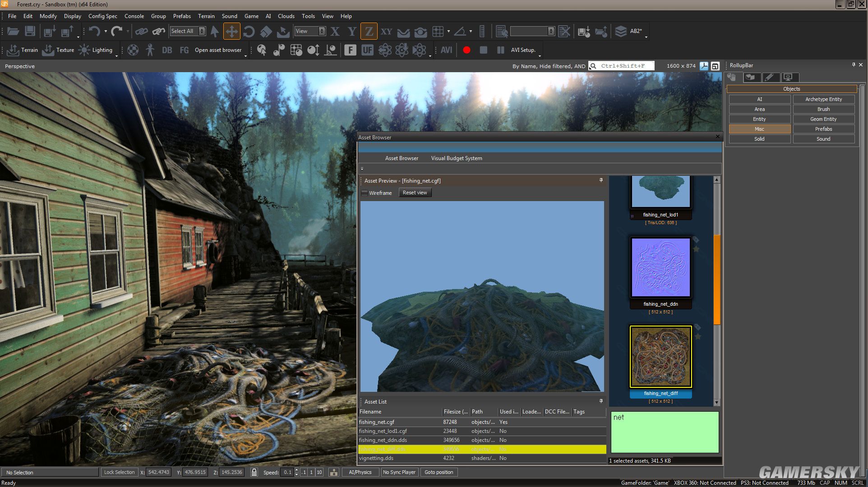
Task: Open the FG flow graph icon
Action: tap(184, 50)
